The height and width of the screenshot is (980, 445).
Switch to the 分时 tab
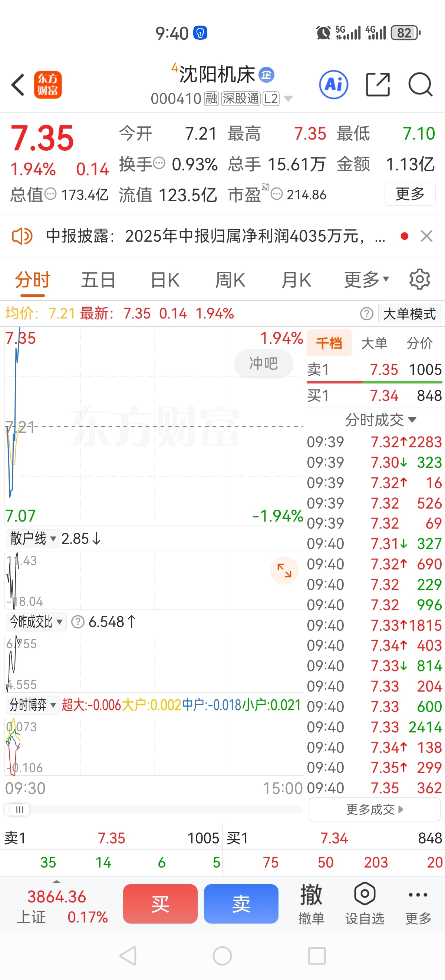click(x=33, y=280)
